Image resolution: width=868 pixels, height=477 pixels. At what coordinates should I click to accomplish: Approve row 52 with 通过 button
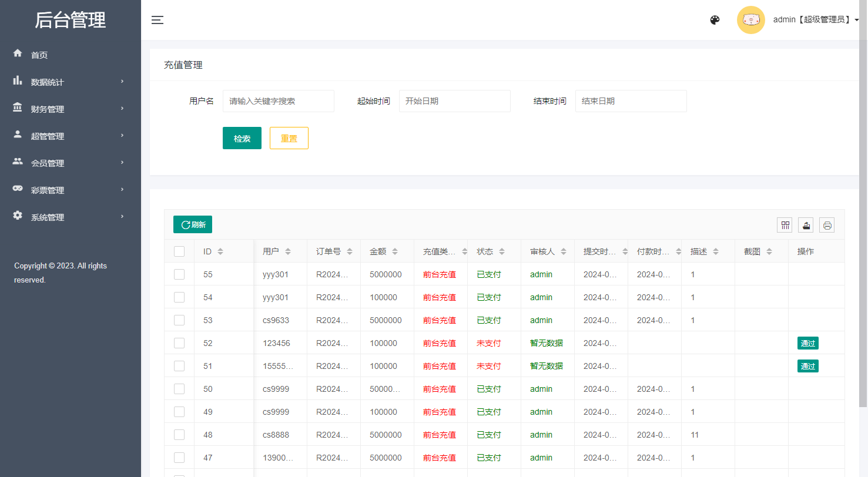[x=807, y=343]
